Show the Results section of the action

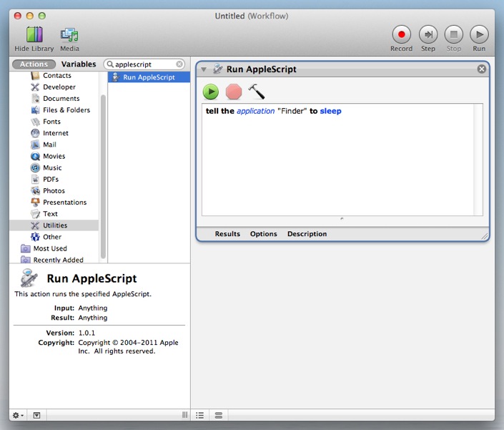pos(227,234)
